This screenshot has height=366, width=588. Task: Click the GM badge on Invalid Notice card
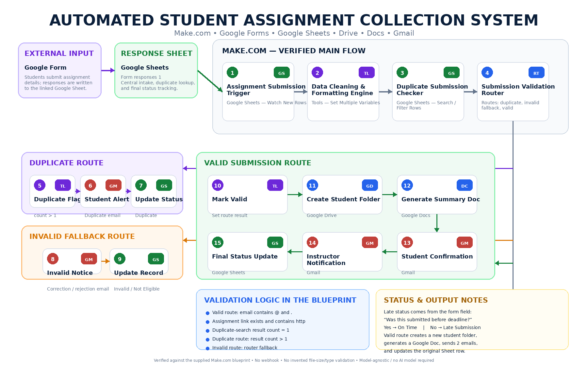(x=89, y=259)
